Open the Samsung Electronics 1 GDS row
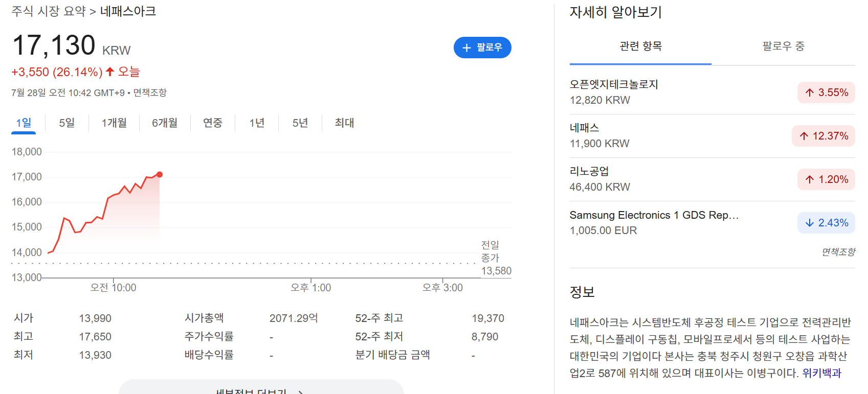Viewport: 868px width, 394px height. [x=713, y=223]
